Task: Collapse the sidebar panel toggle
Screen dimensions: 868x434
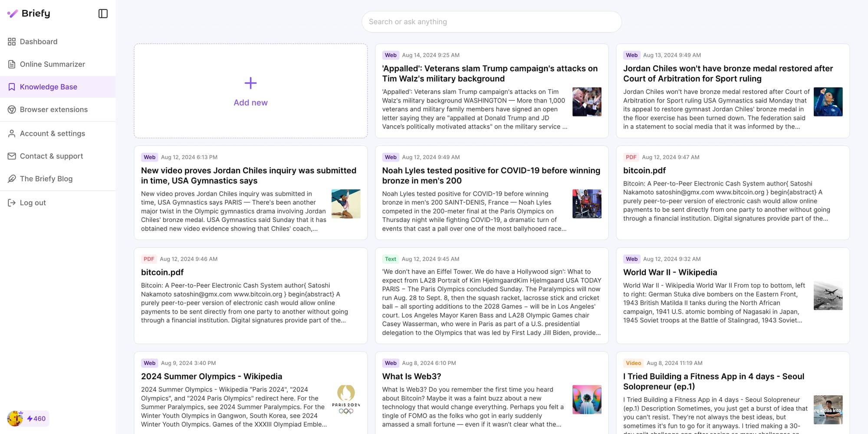Action: [103, 13]
